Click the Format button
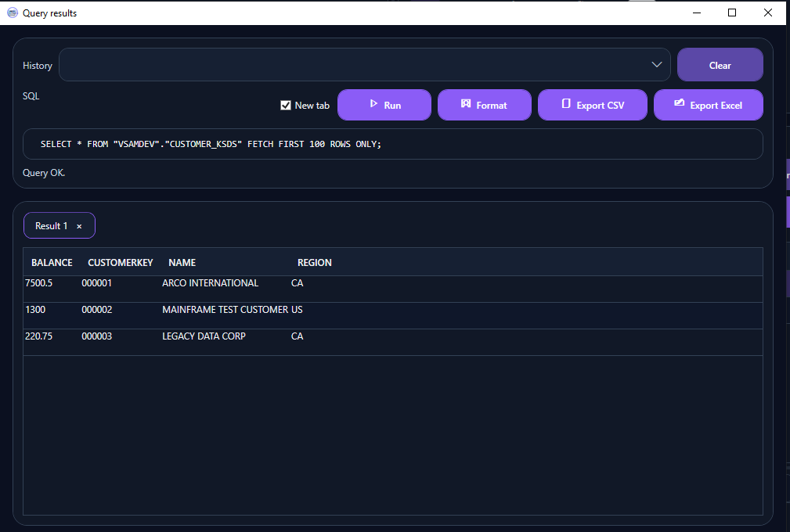 point(484,105)
